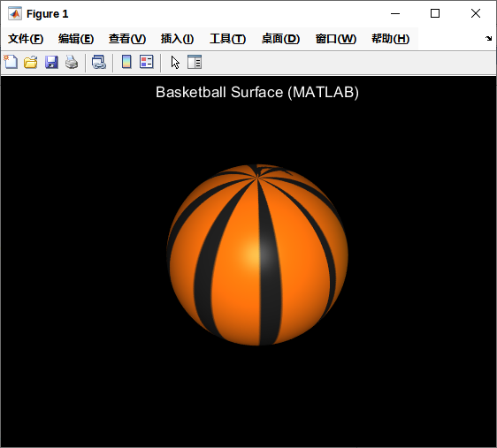497x448 pixels.
Task: Expand the 桌面(D) menu
Action: tap(280, 39)
